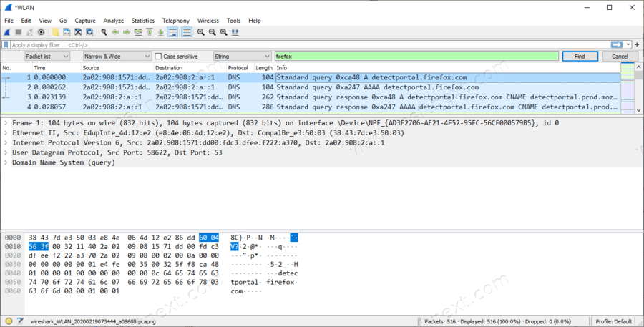
Task: Start capturing packets with the shark fin icon
Action: coord(7,32)
